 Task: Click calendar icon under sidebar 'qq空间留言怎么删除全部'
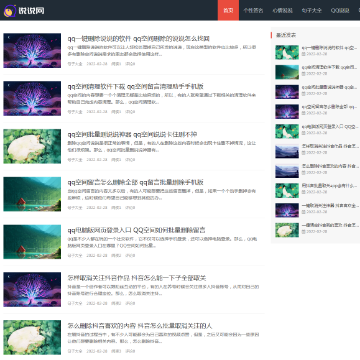pyautogui.click(x=304, y=113)
